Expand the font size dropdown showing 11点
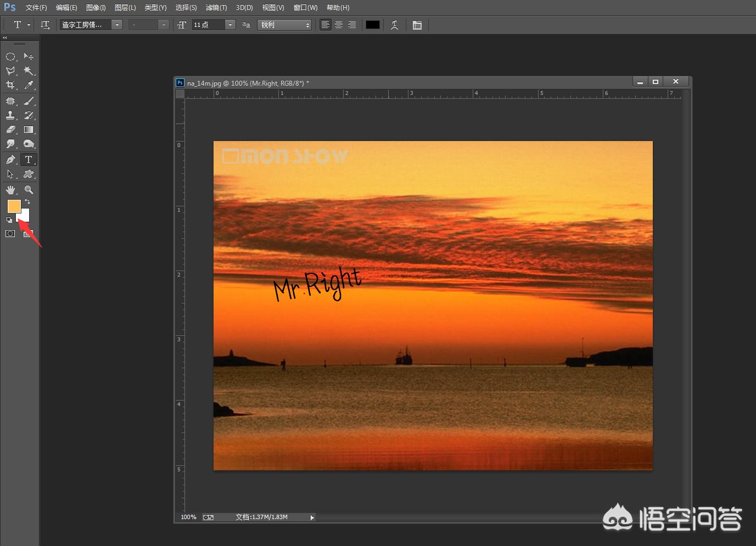Viewport: 756px width, 546px height. tap(231, 25)
